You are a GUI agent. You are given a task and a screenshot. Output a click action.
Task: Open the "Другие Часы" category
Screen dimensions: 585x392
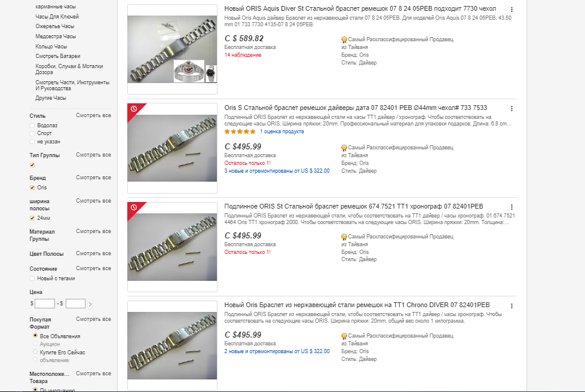51,97
